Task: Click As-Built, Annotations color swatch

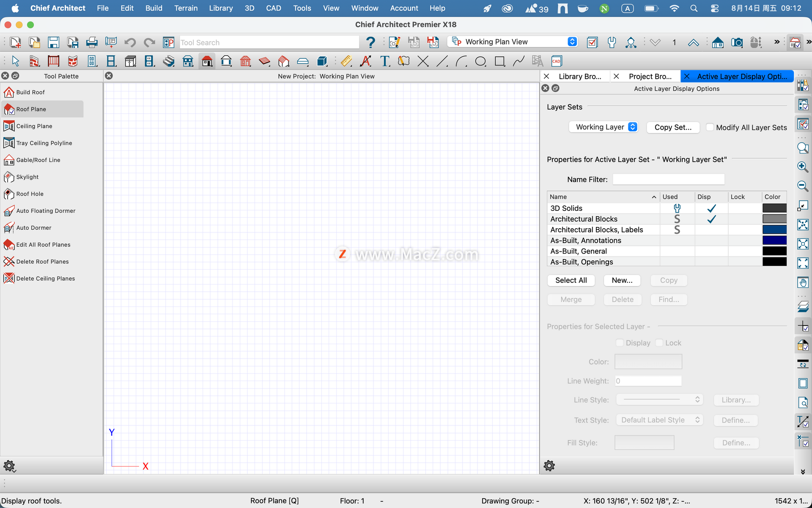Action: [774, 240]
